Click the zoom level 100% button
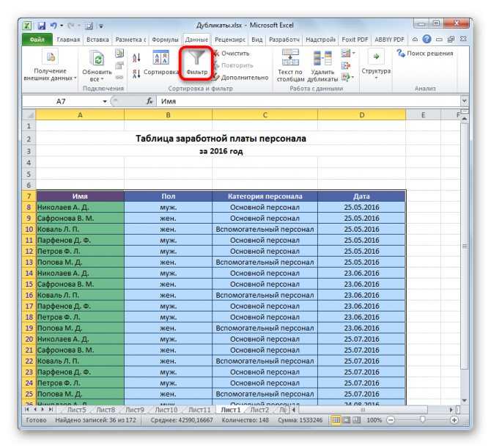 (374, 420)
